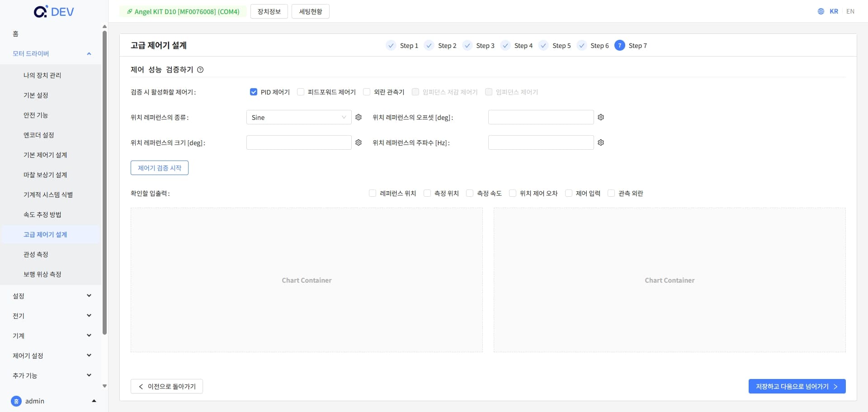Screen dimensions: 868x412
Task: Click 저장하고 다음으로 넘어가기 button
Action: coord(797,386)
